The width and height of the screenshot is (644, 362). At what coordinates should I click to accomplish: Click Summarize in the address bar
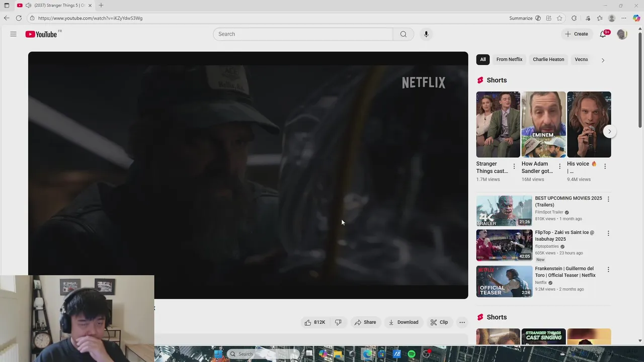[521, 18]
